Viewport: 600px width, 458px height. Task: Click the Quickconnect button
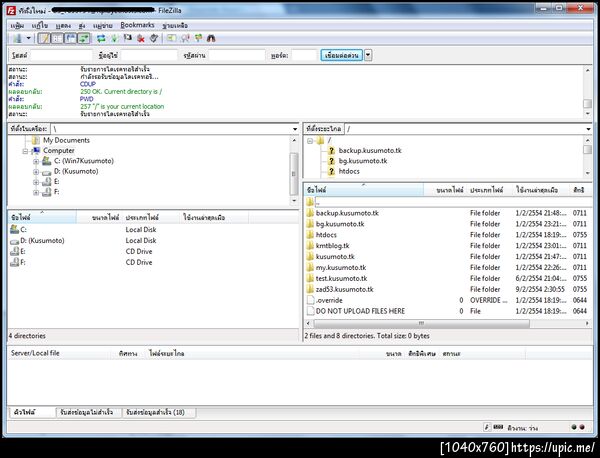coord(341,55)
